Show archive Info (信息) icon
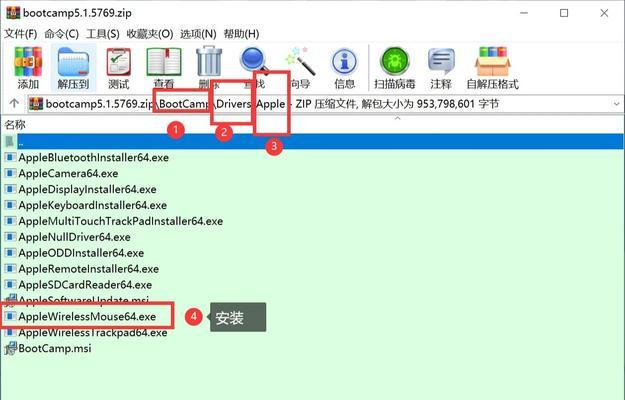The width and height of the screenshot is (625, 400). [x=344, y=62]
